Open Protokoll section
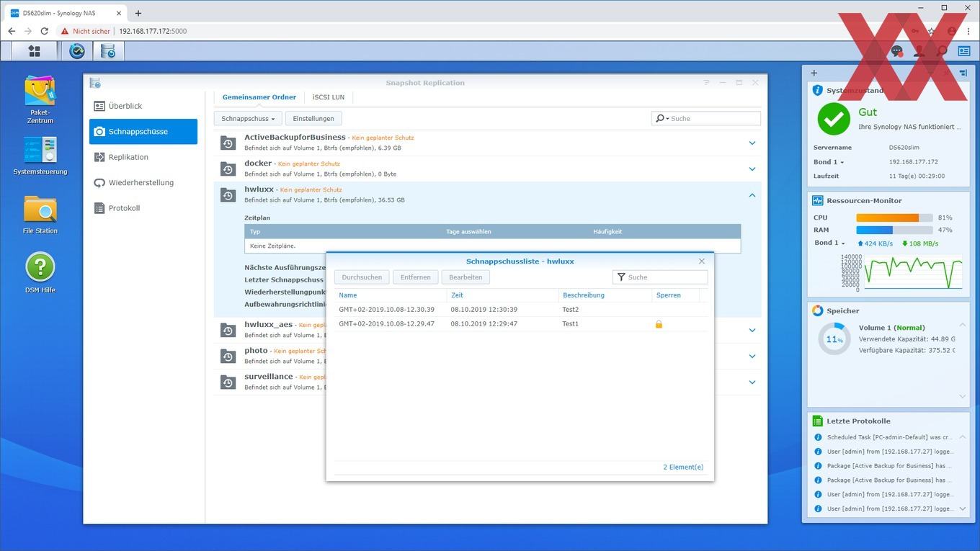This screenshot has height=551, width=980. point(143,208)
